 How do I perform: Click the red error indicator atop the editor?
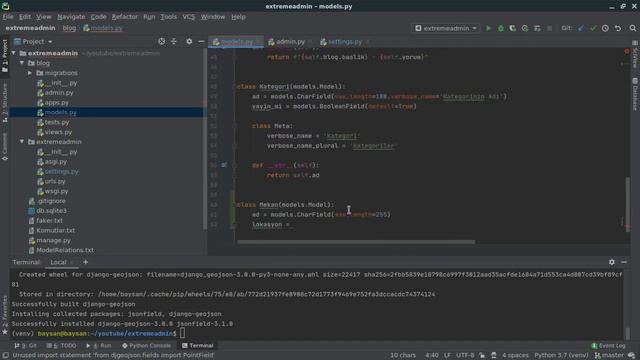627,51
